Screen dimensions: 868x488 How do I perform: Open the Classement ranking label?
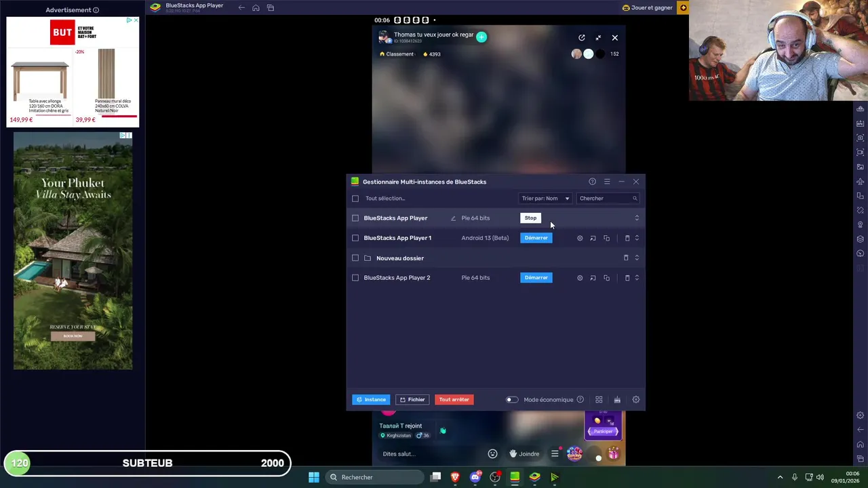(x=397, y=54)
